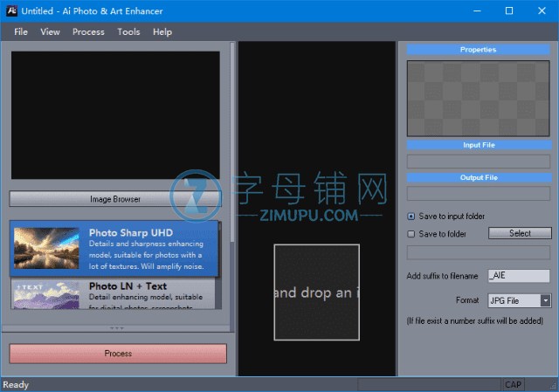Click the drag and drop image area
This screenshot has height=392, width=559.
(x=316, y=292)
